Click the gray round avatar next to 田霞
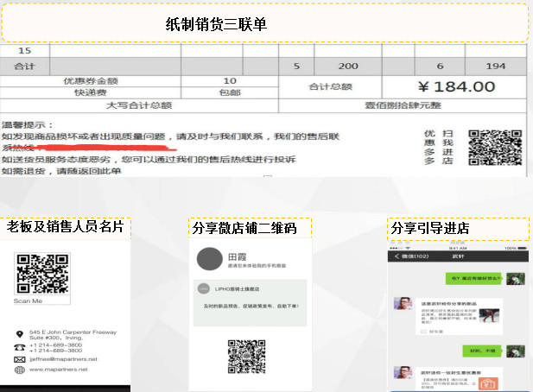 [210, 259]
